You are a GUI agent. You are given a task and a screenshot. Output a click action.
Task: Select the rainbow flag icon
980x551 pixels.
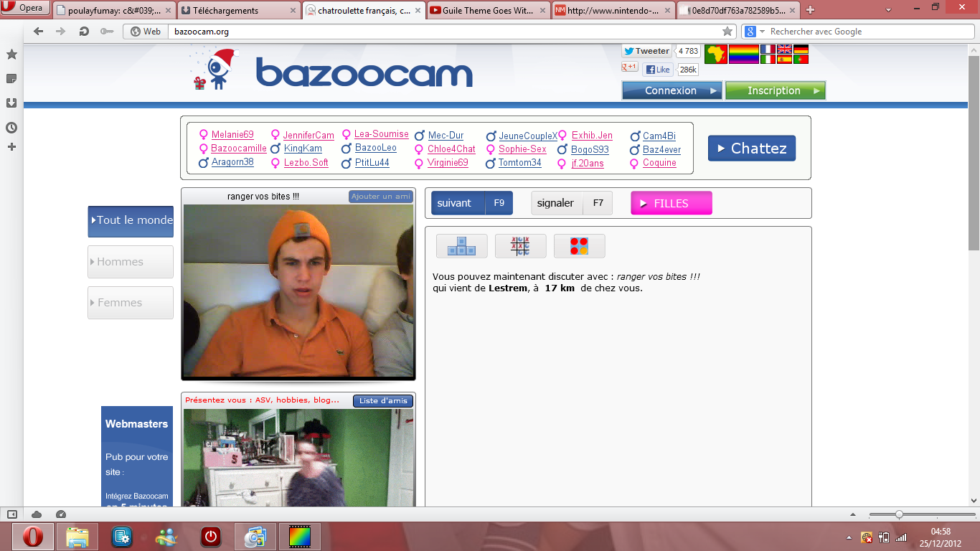coord(744,55)
